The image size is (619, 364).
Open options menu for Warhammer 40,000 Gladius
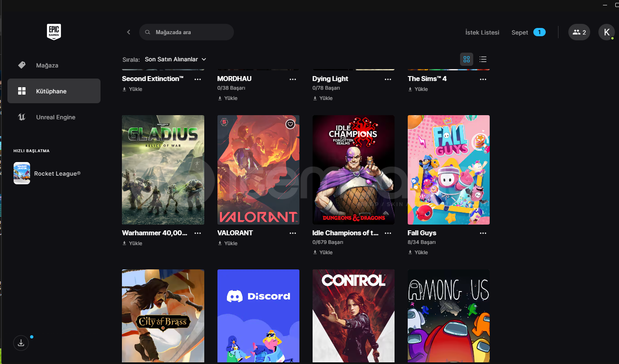pos(198,233)
